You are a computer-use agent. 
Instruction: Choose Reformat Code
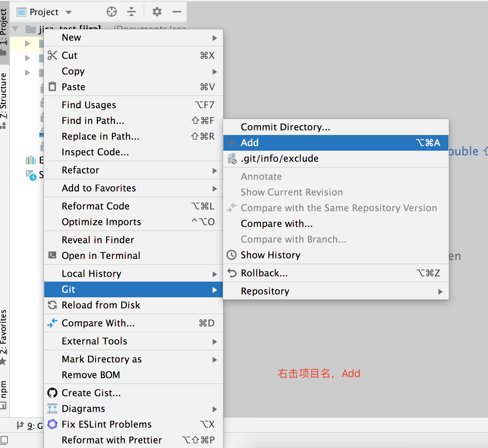133,206
